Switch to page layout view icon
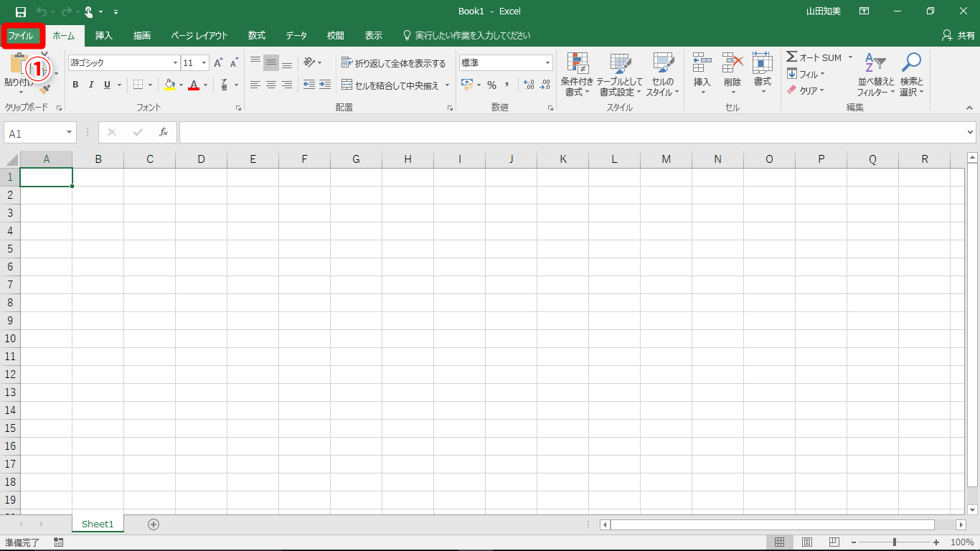 click(x=806, y=542)
